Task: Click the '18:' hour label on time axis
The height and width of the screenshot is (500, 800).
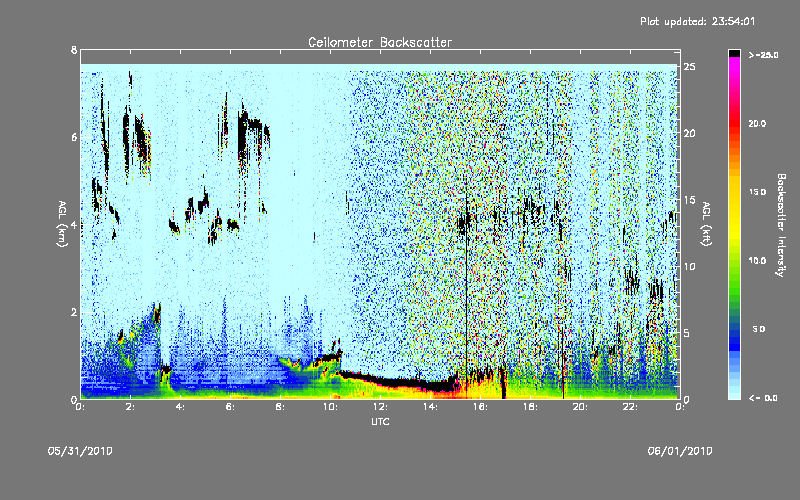Action: pyautogui.click(x=530, y=407)
